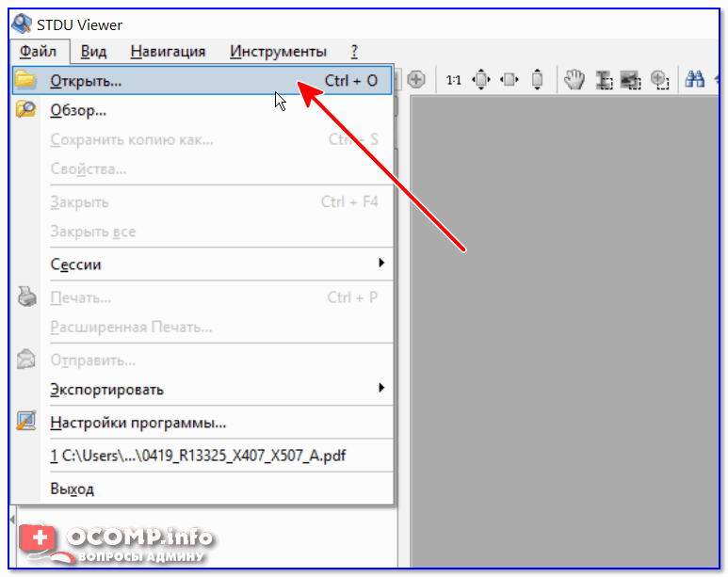Click the gray document viewing area
The width and height of the screenshot is (728, 577).
coord(564,330)
